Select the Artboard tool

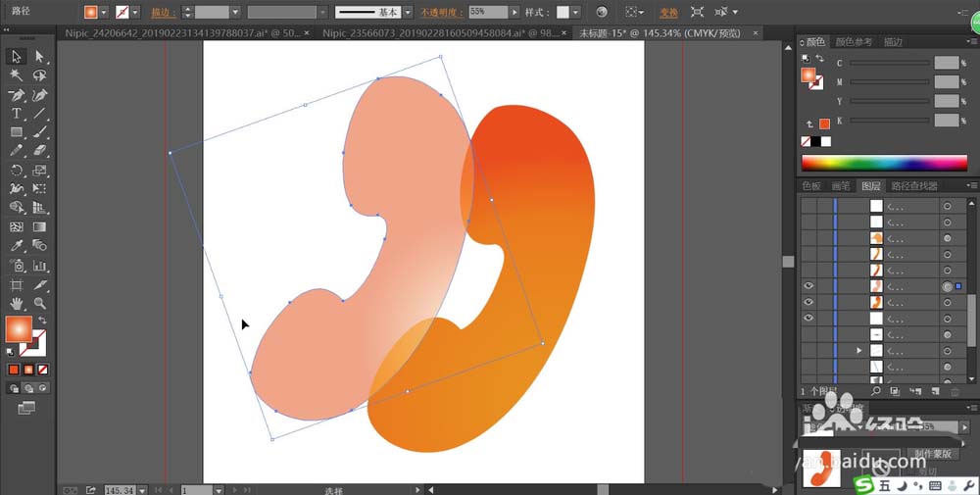[17, 285]
